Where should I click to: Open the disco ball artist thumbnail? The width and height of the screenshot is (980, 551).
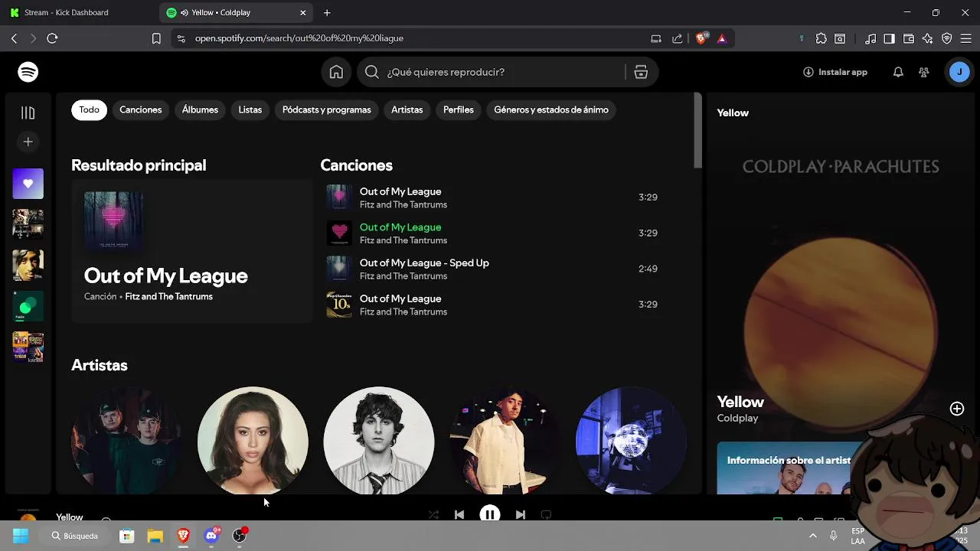[x=631, y=442]
